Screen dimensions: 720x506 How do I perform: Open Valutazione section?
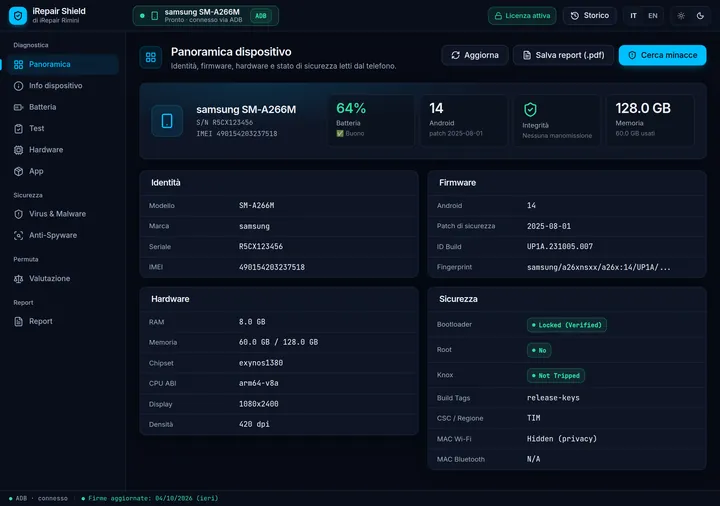pos(63,278)
